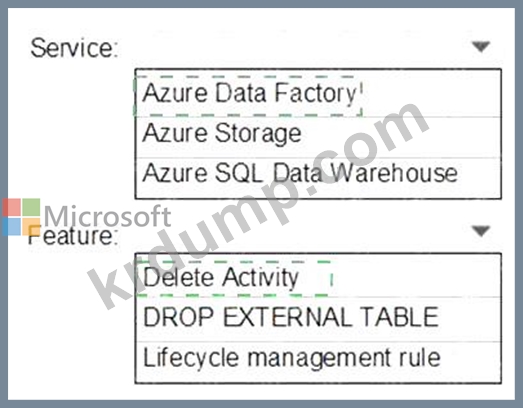Expand the Service dropdown arrow

(x=481, y=46)
